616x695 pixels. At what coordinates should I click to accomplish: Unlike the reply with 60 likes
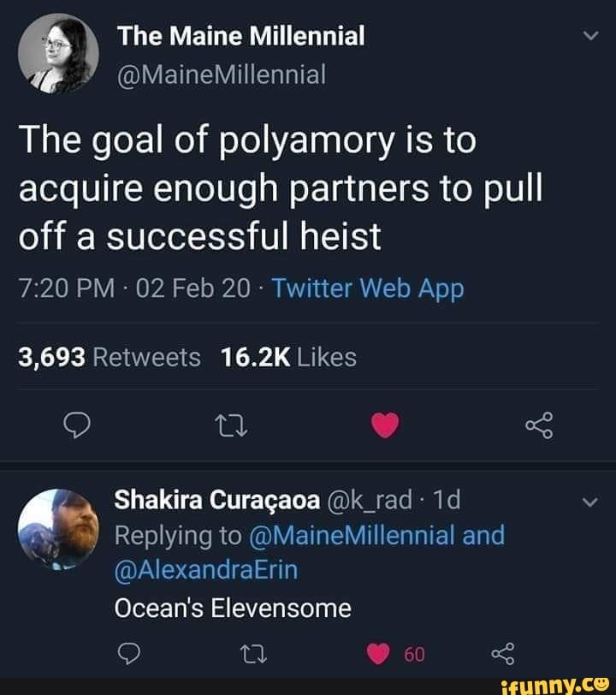379,654
